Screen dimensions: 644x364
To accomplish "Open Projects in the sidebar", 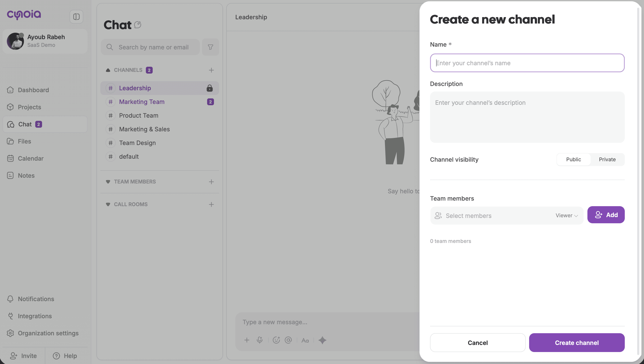I will pos(29,107).
